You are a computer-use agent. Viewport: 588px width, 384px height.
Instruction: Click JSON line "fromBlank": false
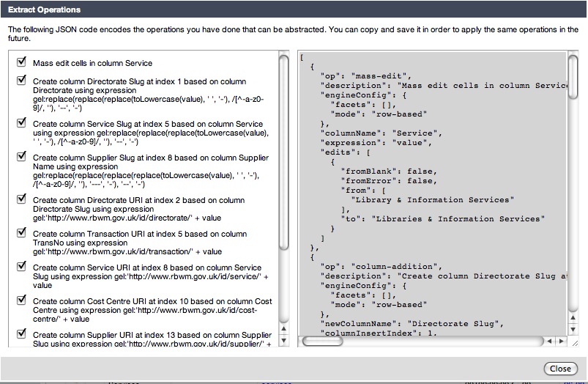click(x=389, y=171)
